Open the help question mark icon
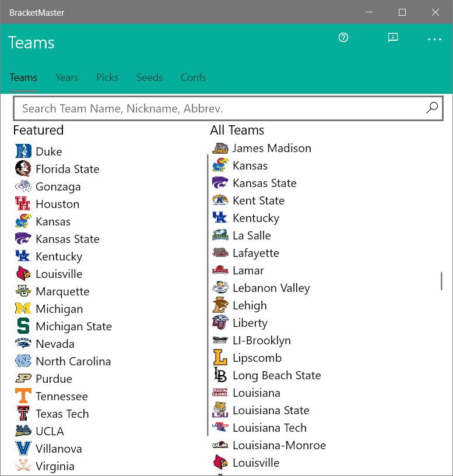Image resolution: width=453 pixels, height=476 pixels. (x=343, y=37)
